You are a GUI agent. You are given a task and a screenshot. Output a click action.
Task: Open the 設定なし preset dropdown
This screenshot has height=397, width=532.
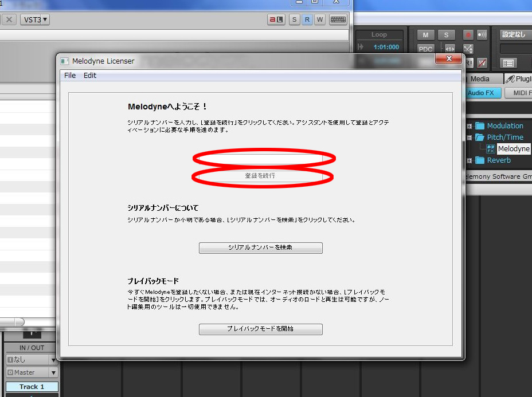[515, 34]
